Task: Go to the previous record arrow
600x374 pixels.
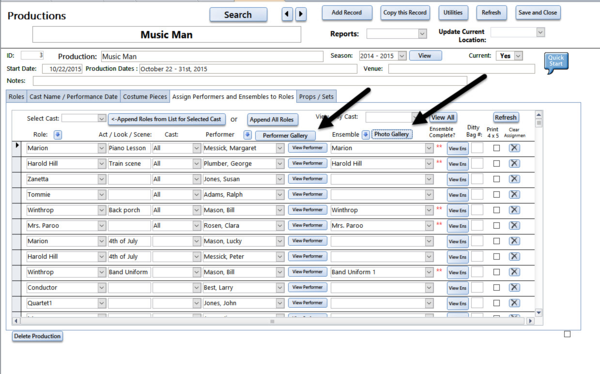Action: 287,15
